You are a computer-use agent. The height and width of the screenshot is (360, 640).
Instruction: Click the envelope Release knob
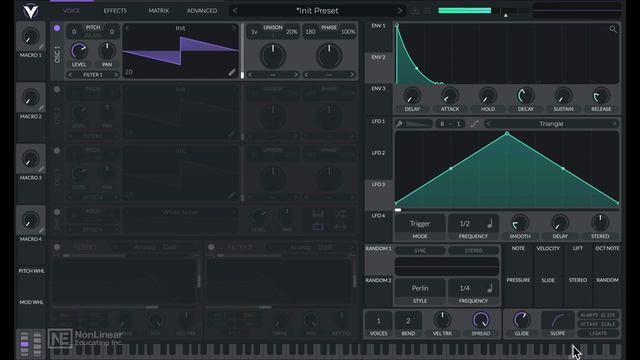601,96
